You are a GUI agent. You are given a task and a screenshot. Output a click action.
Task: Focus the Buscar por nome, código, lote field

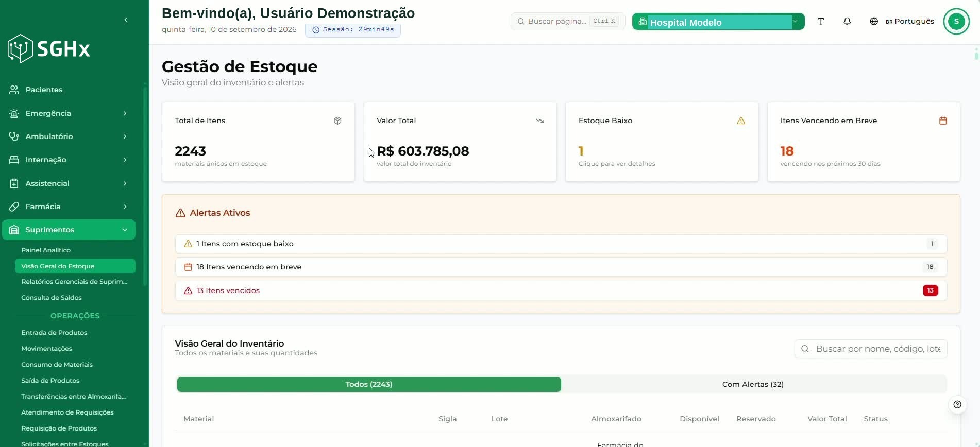pos(871,349)
